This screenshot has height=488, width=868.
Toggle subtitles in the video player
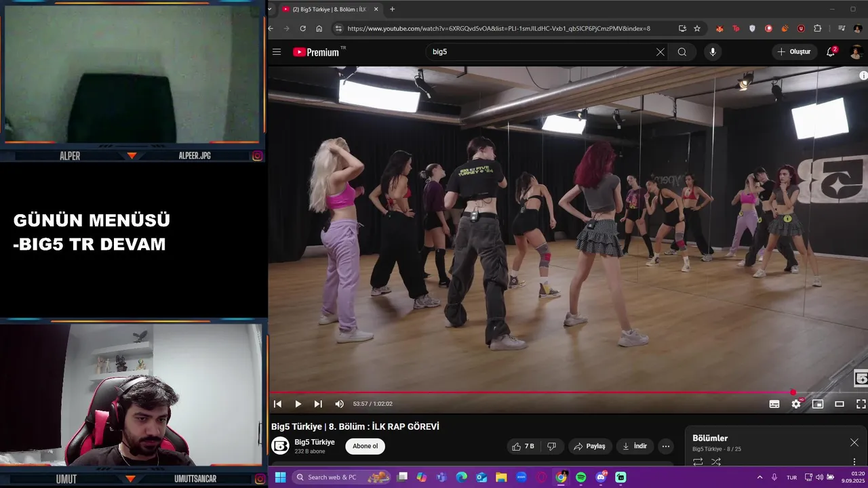click(x=774, y=404)
